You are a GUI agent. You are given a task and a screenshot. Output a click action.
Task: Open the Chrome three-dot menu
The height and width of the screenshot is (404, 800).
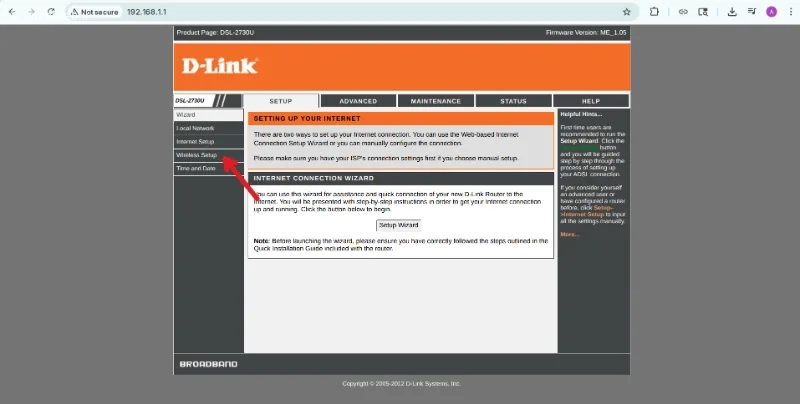[791, 12]
